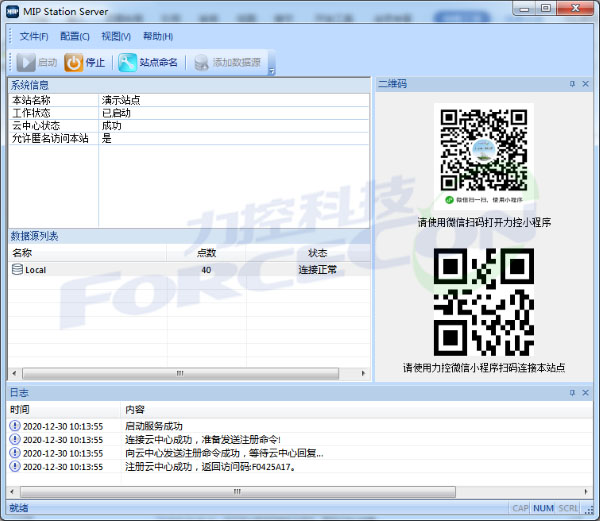Click the 成功 cloud status value
This screenshot has height=521, width=600.
coord(111,125)
